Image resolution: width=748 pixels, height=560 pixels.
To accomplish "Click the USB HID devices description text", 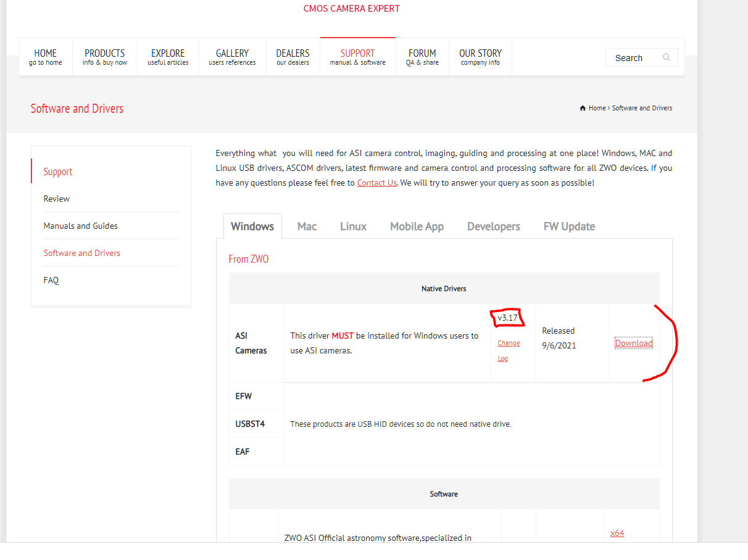I will 401,424.
